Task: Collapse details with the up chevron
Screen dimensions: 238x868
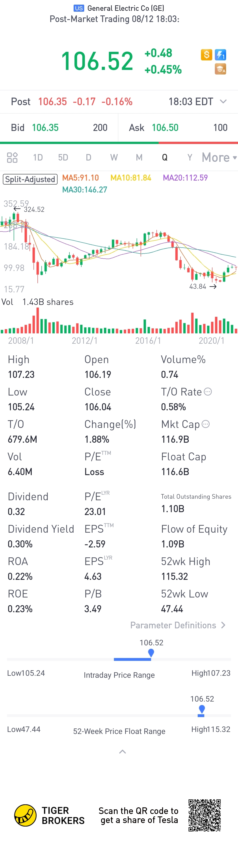Action: click(123, 751)
